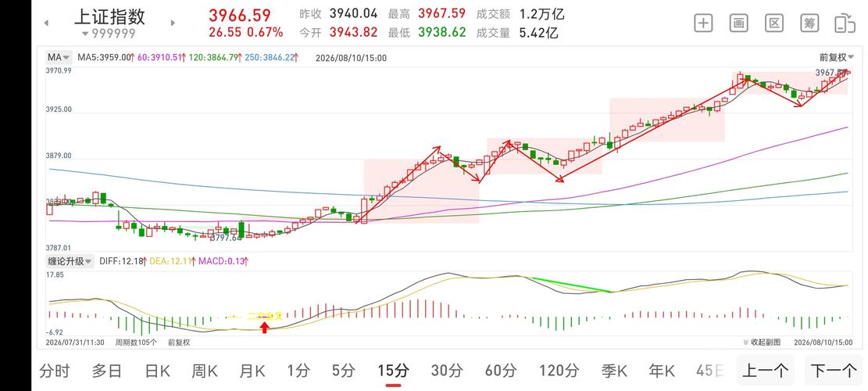Tap the 今开 3943.82 value
This screenshot has width=868, height=391.
(x=353, y=33)
